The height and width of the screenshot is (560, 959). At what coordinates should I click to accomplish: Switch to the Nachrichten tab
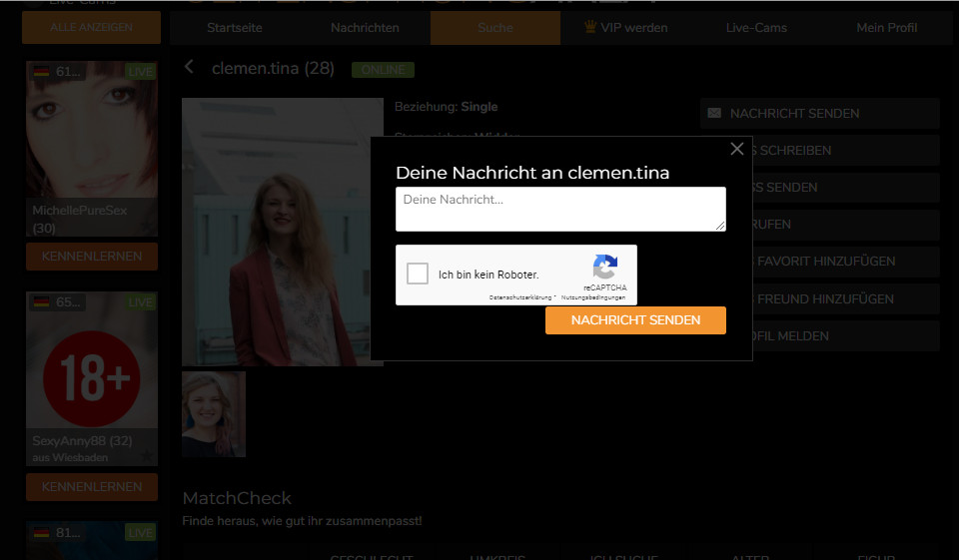point(365,28)
